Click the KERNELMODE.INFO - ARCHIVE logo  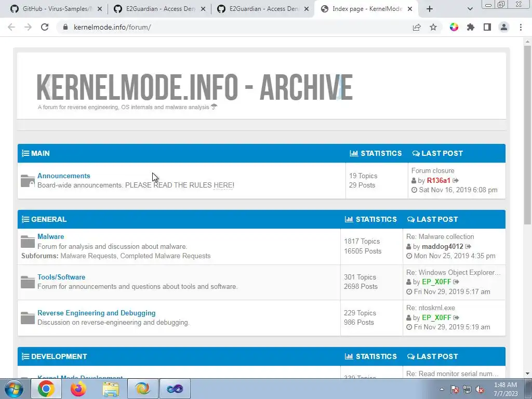(194, 87)
